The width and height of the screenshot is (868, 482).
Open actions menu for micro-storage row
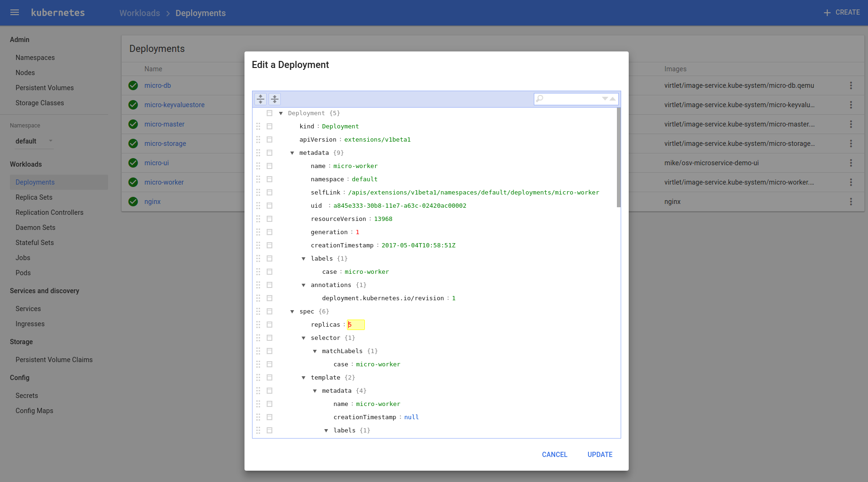pyautogui.click(x=851, y=144)
